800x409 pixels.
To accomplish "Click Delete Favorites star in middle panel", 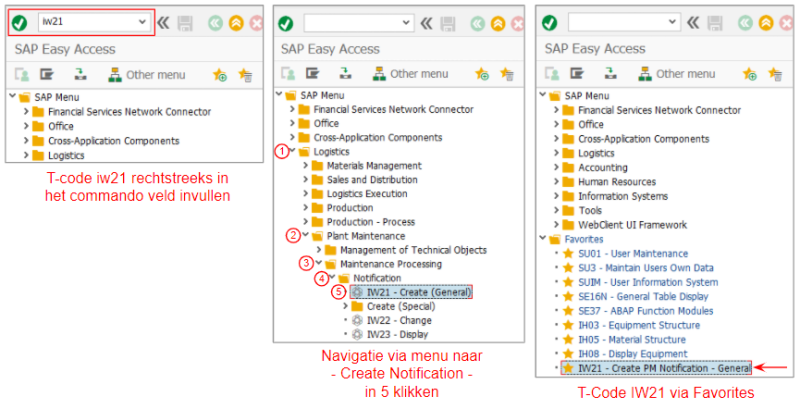I will [507, 74].
